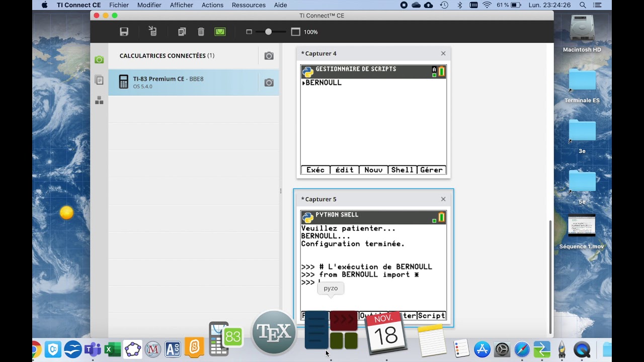Open the Notes app in the Dock
Image resolution: width=644 pixels, height=362 pixels.
432,341
